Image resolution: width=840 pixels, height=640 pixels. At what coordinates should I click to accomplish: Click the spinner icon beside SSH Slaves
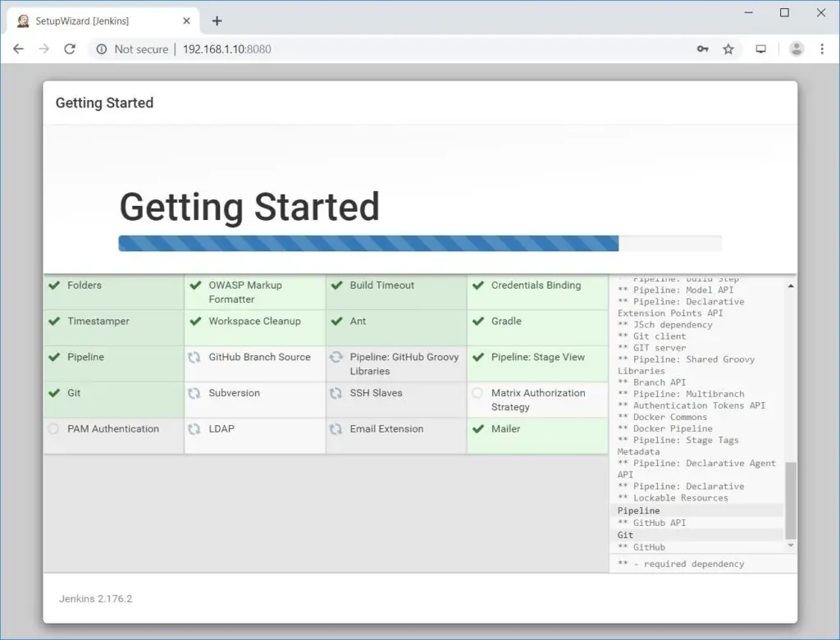pyautogui.click(x=336, y=393)
